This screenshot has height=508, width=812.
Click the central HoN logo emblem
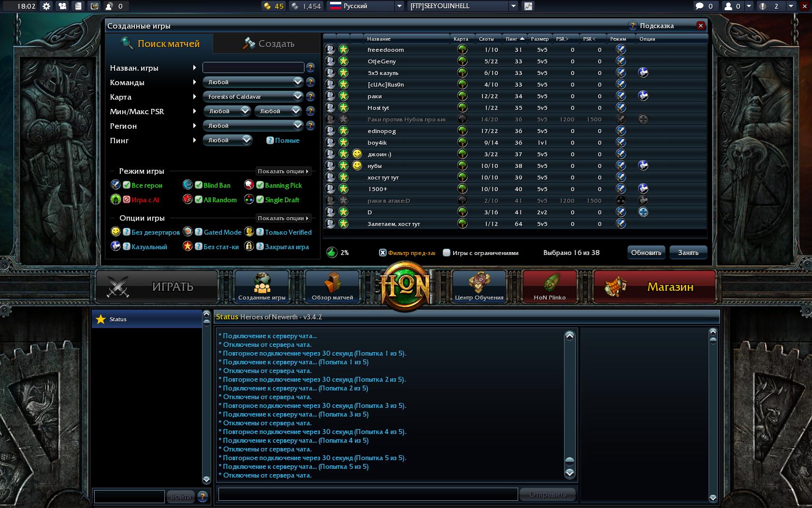[405, 286]
